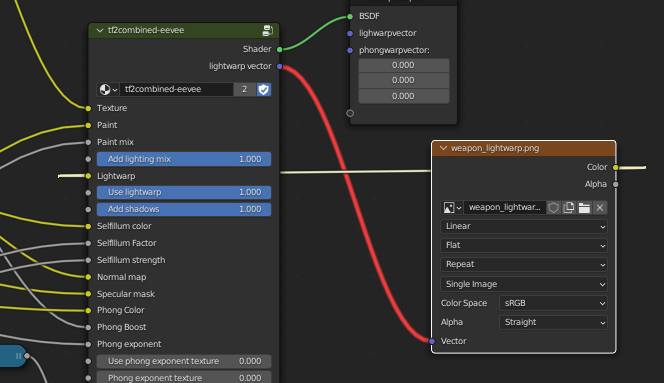This screenshot has height=383, width=664.
Task: Open the node tree browse icon beside tf2combined-eevee name
Action: (x=108, y=89)
